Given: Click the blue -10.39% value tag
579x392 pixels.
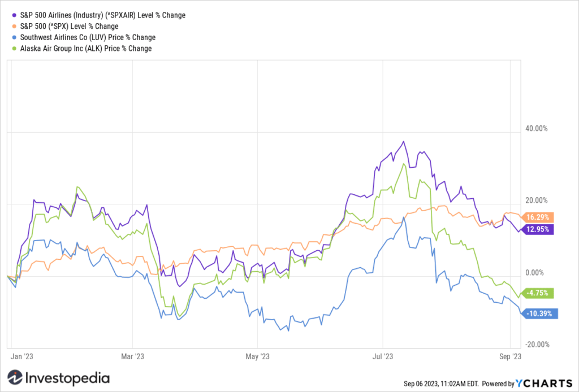Looking at the screenshot, I should click(x=539, y=314).
